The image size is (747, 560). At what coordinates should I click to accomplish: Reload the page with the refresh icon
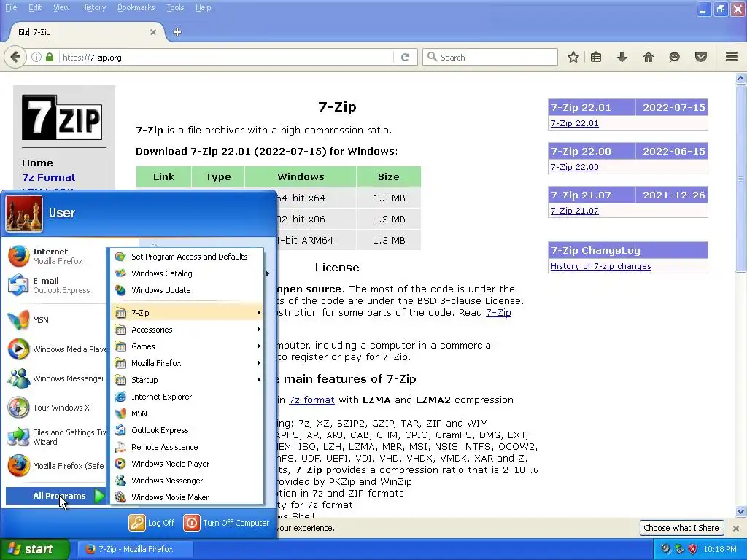point(406,57)
